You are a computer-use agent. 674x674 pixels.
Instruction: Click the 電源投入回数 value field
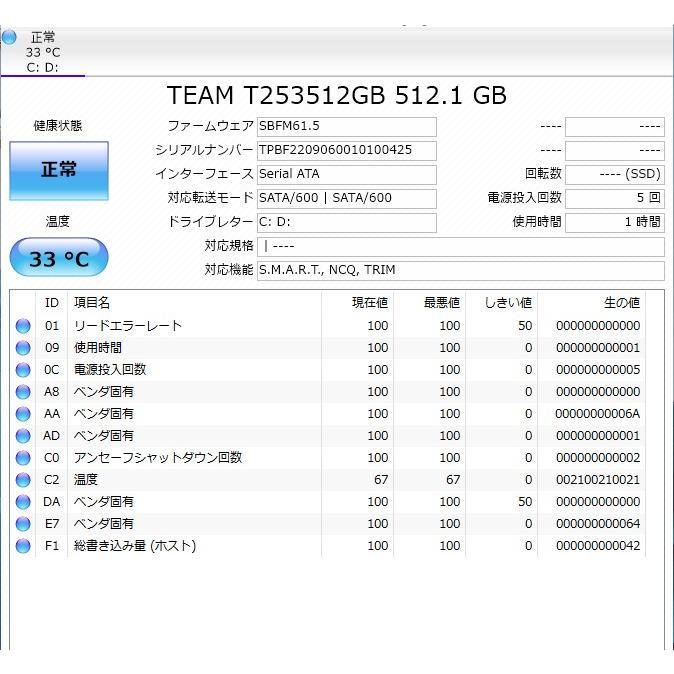614,199
